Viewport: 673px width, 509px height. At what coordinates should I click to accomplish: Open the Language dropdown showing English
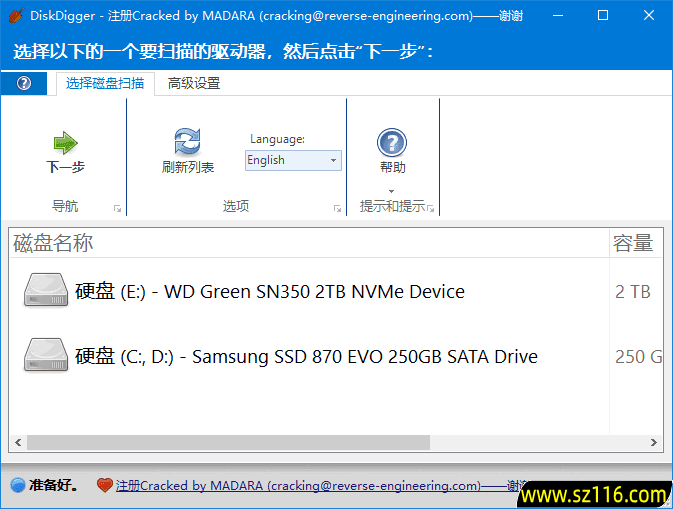293,160
